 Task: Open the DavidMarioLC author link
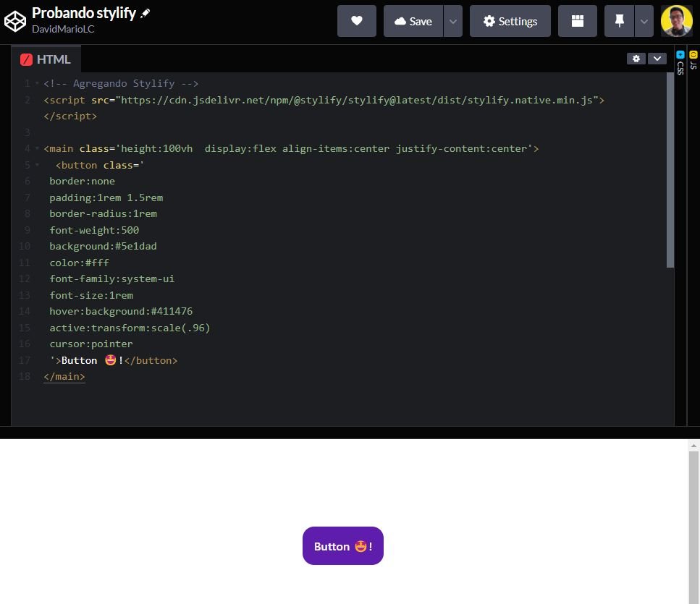[63, 29]
